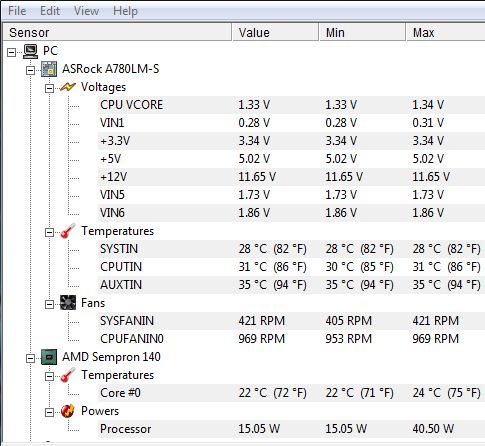Select the Powers flame icon

point(68,411)
